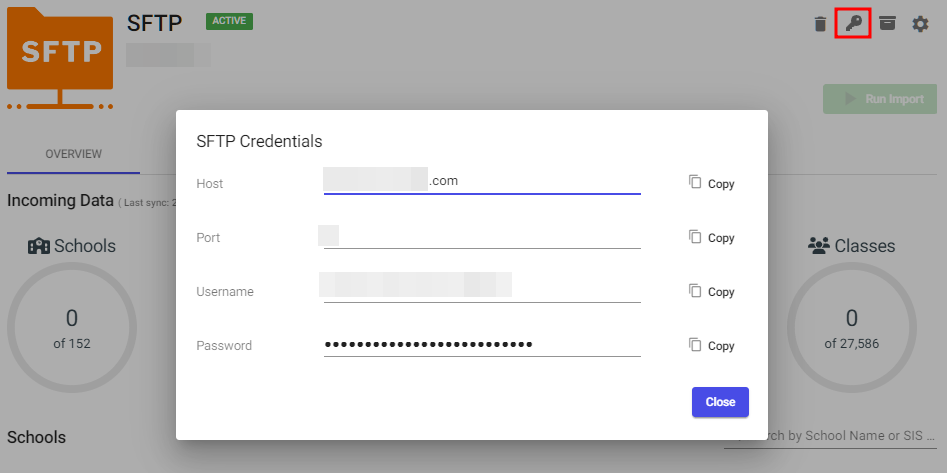The height and width of the screenshot is (473, 947).
Task: Click the green ACTIVE status badge
Action: [x=229, y=21]
